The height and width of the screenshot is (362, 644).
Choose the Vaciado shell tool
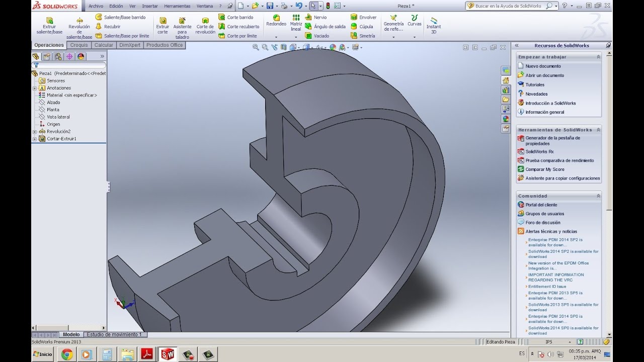coord(317,36)
